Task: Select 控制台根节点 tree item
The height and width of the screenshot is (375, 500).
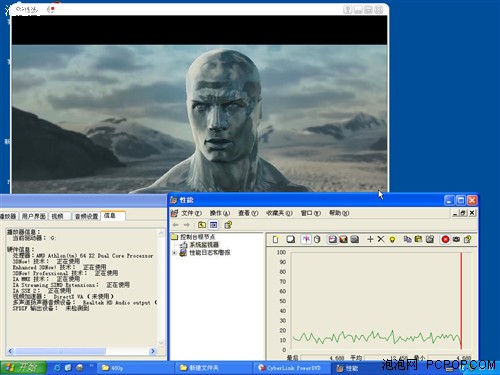Action: click(198, 237)
